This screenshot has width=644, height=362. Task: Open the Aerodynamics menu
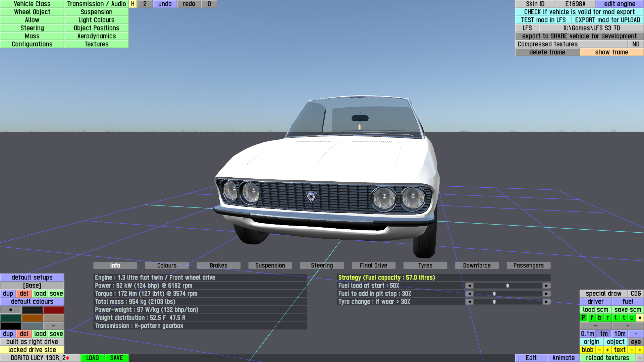pyautogui.click(x=96, y=36)
